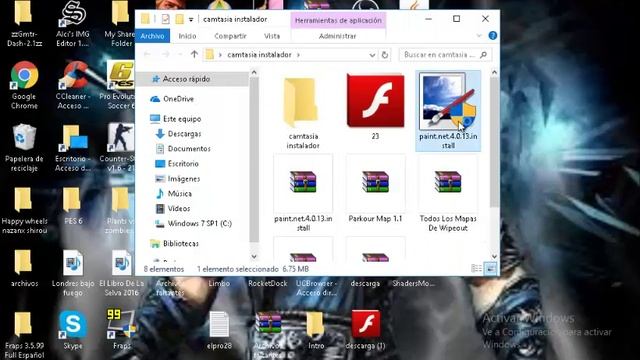The width and height of the screenshot is (640, 360).
Task: Open Alci's IMG Editor desktop icon
Action: [x=73, y=24]
